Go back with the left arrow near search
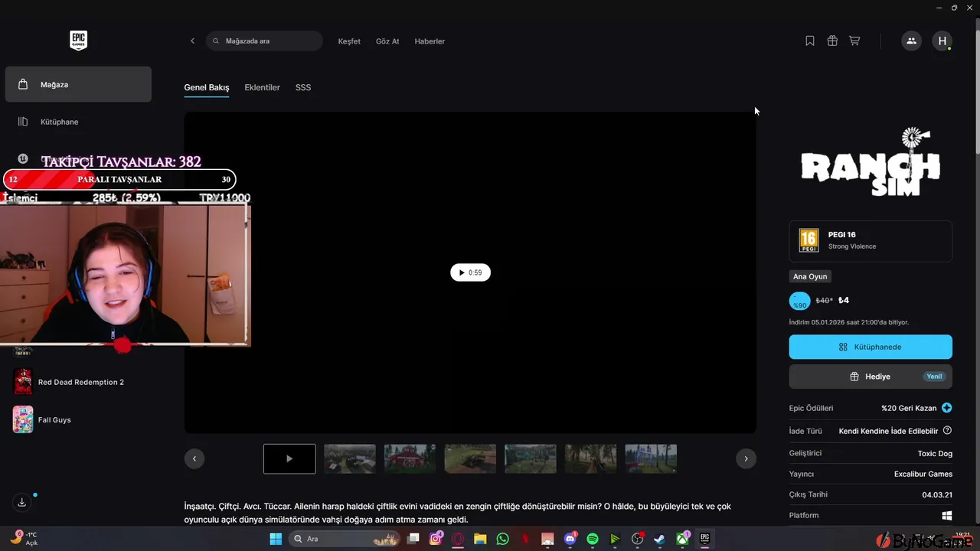Screen dimensions: 980x551 pyautogui.click(x=192, y=41)
